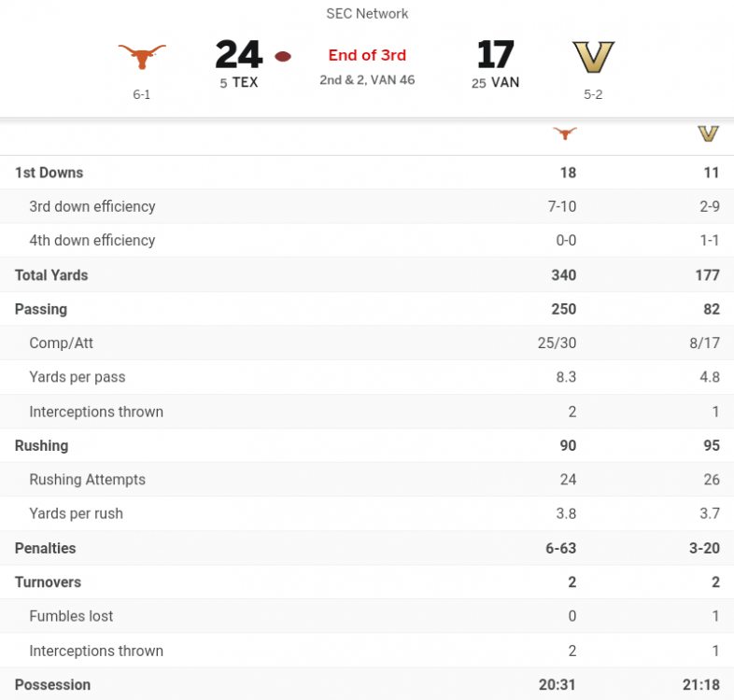
Task: Select the Penalties row label
Action: 46,548
